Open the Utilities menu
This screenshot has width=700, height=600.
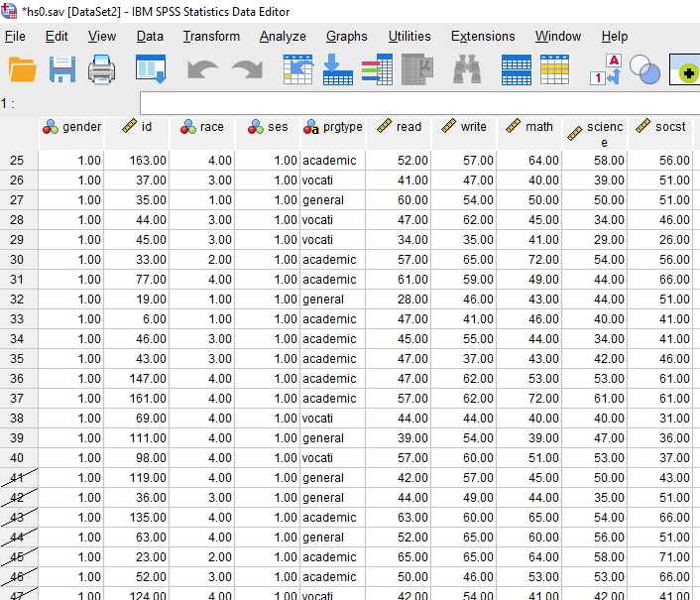tap(409, 36)
